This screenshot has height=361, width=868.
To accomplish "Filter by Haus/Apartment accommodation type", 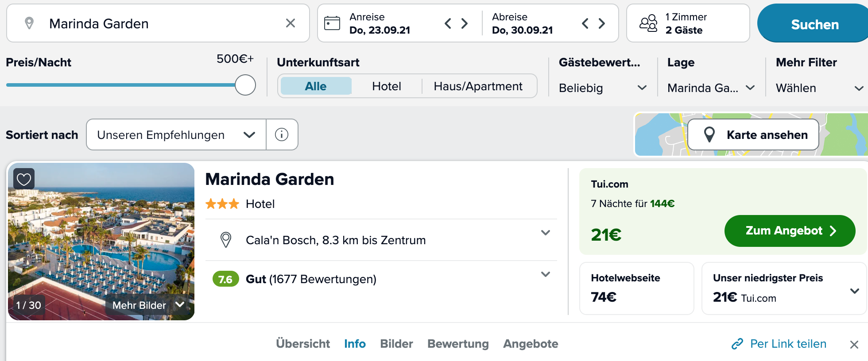I will pyautogui.click(x=478, y=86).
